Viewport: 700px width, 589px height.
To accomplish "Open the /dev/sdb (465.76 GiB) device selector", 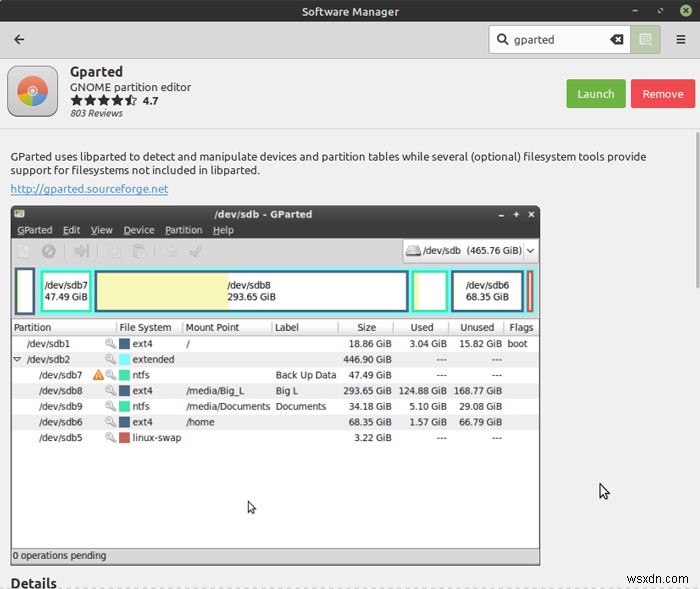I will pyautogui.click(x=470, y=251).
